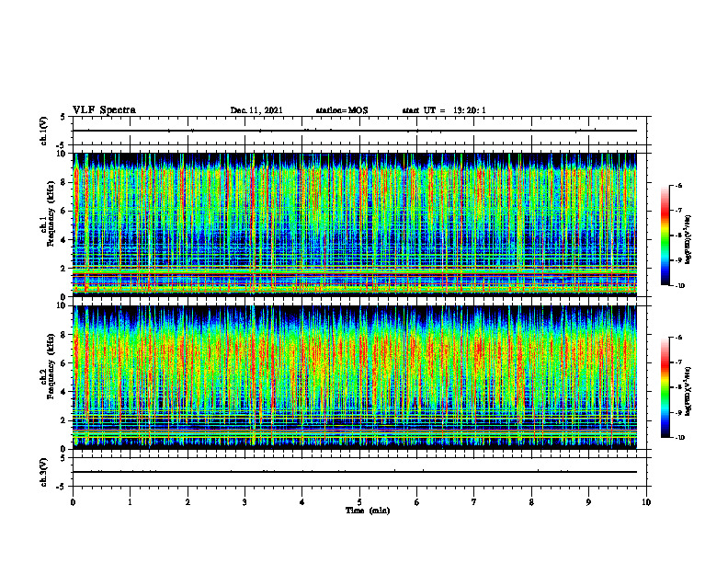Click the ch.2 spectrogram color scale bar
The height and width of the screenshot is (563, 728).
pyautogui.click(x=665, y=387)
